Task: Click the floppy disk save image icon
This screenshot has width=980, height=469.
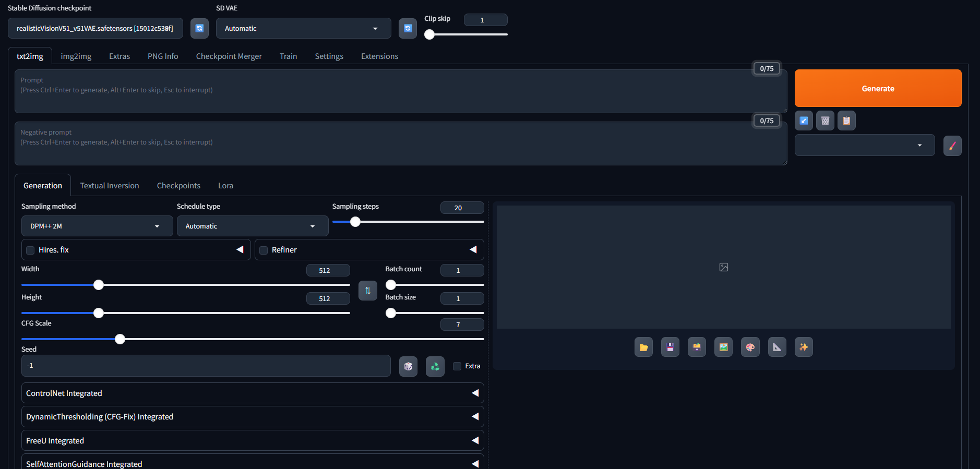Action: (670, 347)
